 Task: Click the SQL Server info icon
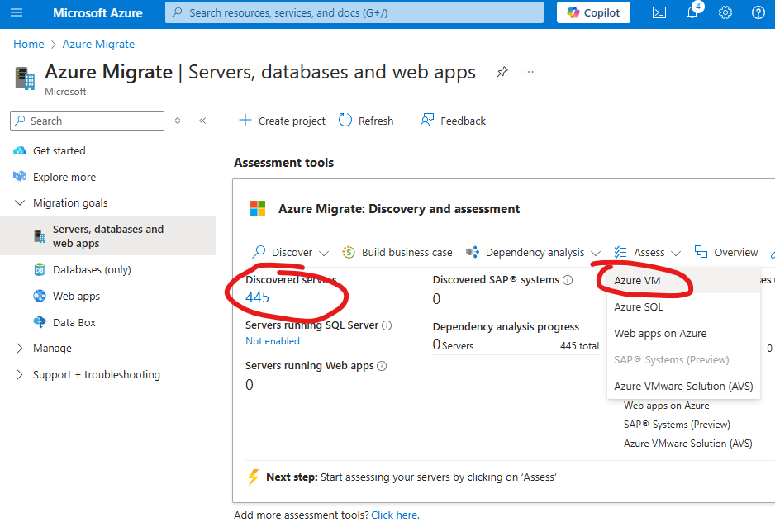coord(387,325)
